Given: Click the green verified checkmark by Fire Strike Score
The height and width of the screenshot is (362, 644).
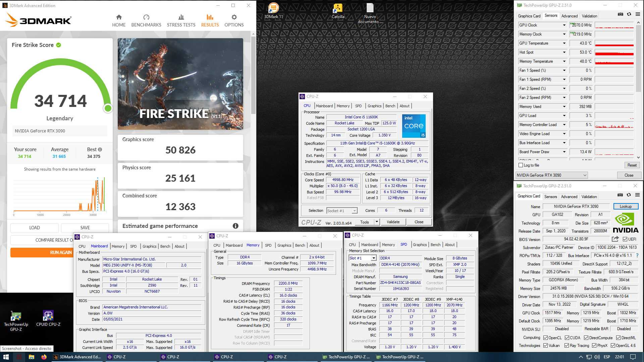Looking at the screenshot, I should (x=59, y=45).
